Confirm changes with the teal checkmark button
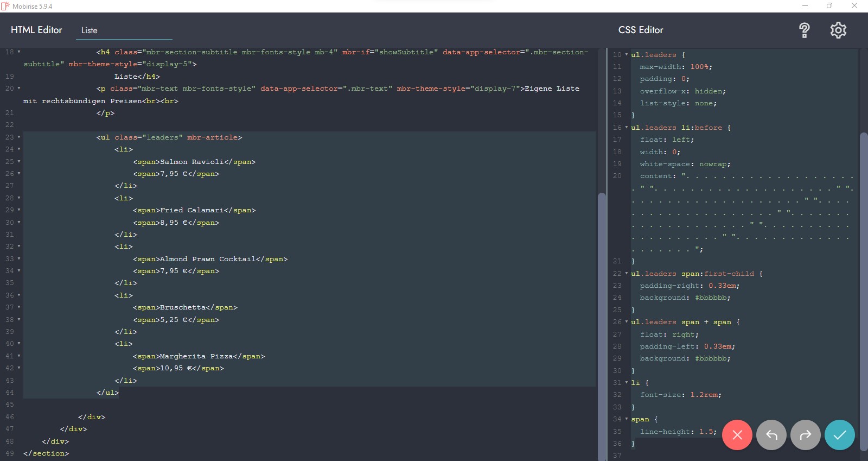 tap(840, 435)
